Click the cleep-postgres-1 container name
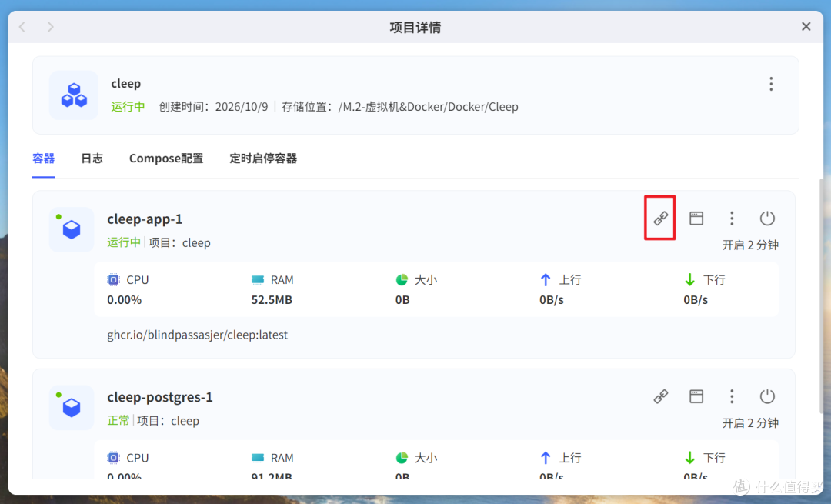The image size is (831, 504). [x=160, y=397]
